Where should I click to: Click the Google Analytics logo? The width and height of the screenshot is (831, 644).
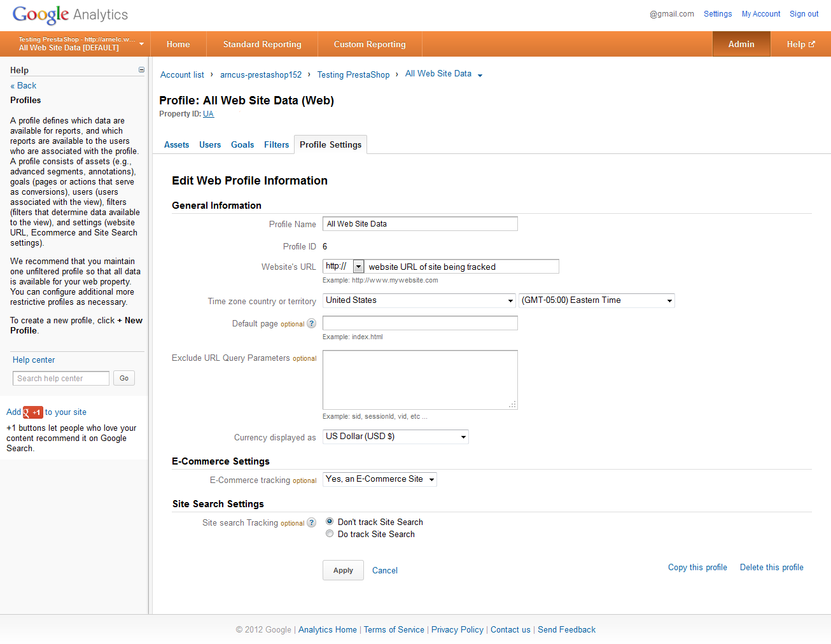pyautogui.click(x=70, y=15)
